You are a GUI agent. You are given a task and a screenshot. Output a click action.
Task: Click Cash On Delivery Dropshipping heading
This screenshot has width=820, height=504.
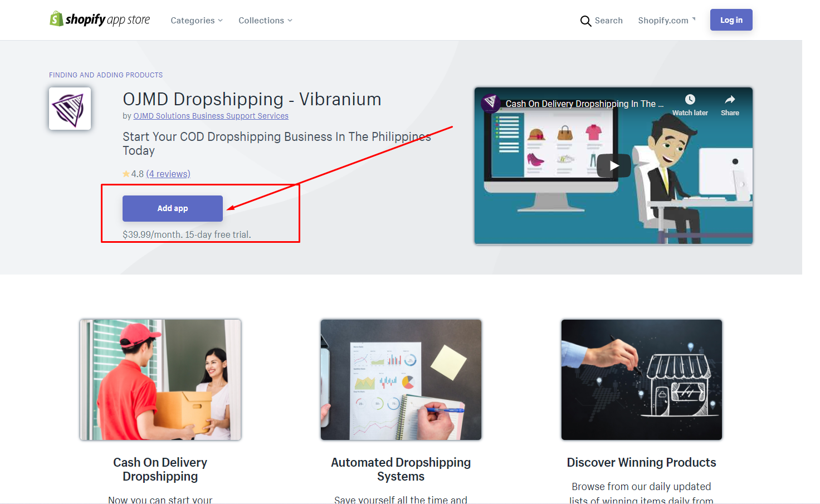click(x=160, y=469)
